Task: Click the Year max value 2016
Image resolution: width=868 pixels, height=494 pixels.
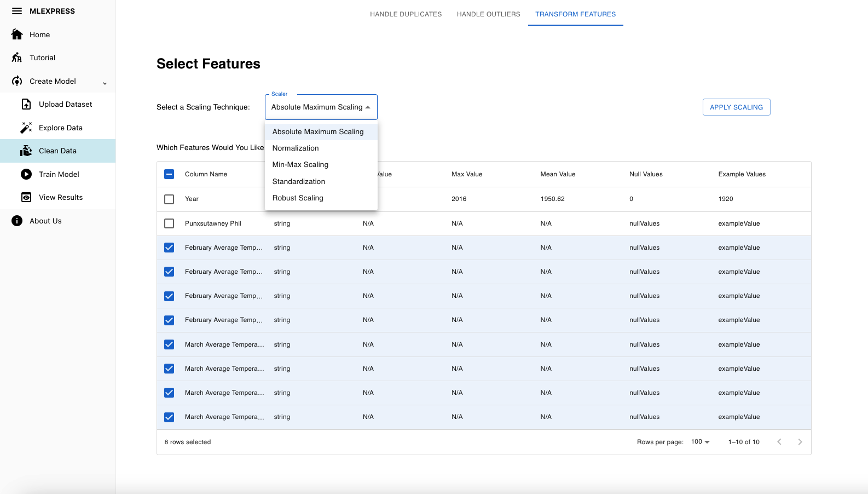Action: [459, 199]
